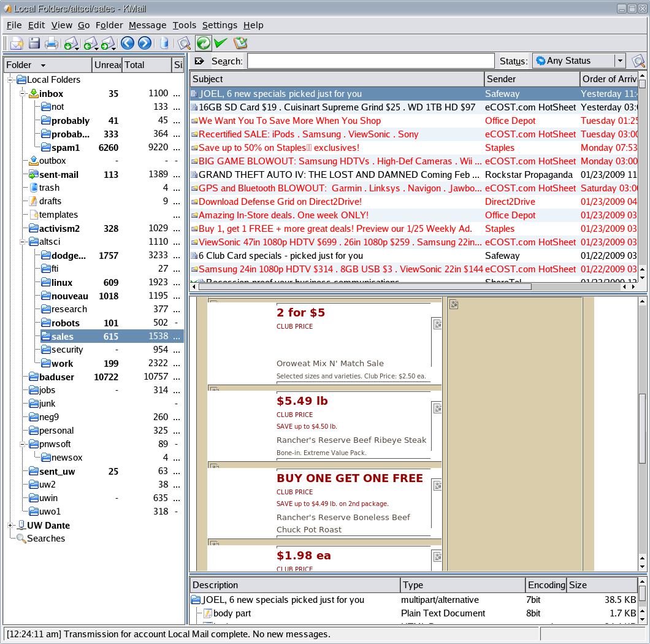
Task: Click the clipboard to-do toolbar icon
Action: (240, 43)
